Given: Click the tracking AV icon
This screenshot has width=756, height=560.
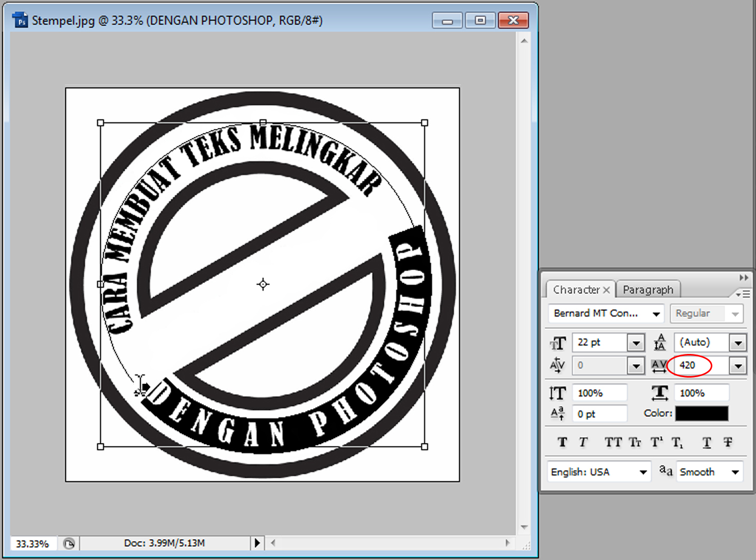Looking at the screenshot, I should [659, 366].
